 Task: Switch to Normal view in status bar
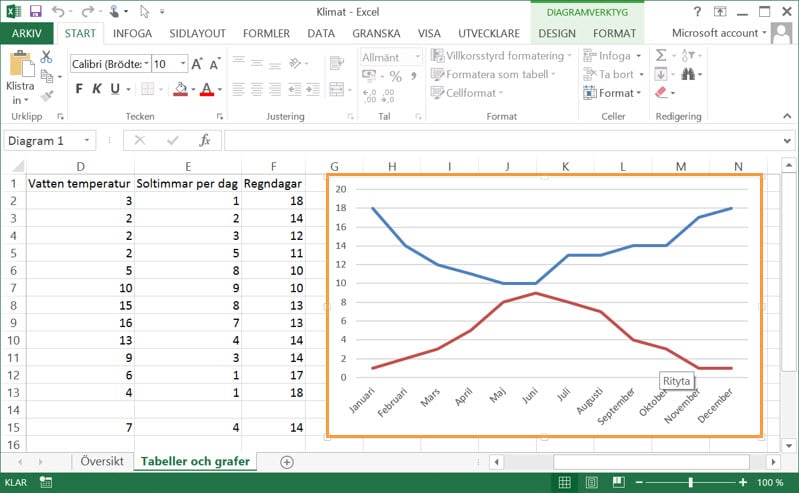tap(565, 482)
